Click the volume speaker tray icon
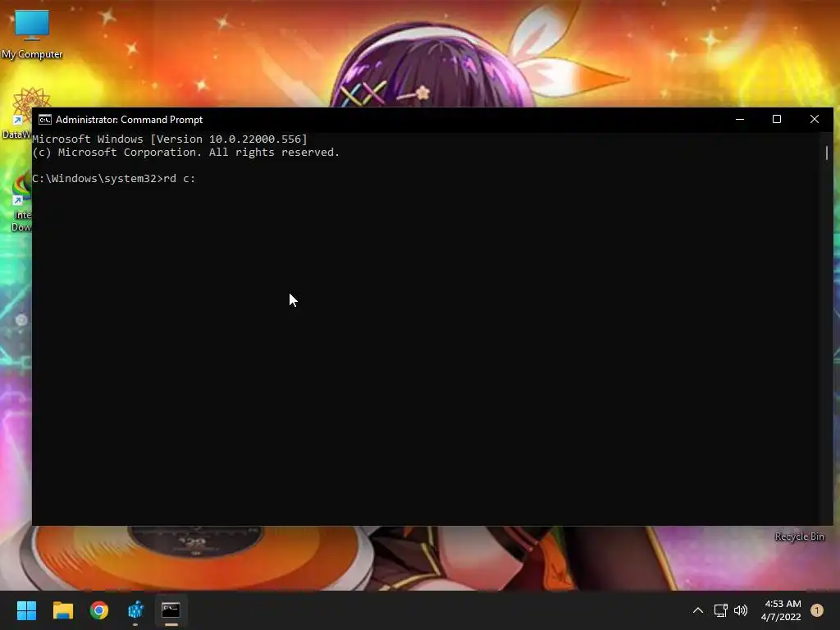The height and width of the screenshot is (630, 840). tap(741, 610)
